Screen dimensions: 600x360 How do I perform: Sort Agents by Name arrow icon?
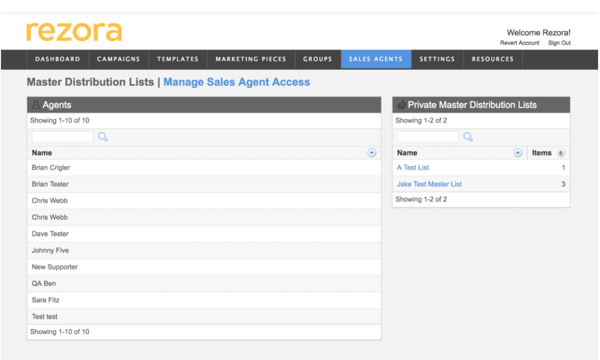pos(372,153)
